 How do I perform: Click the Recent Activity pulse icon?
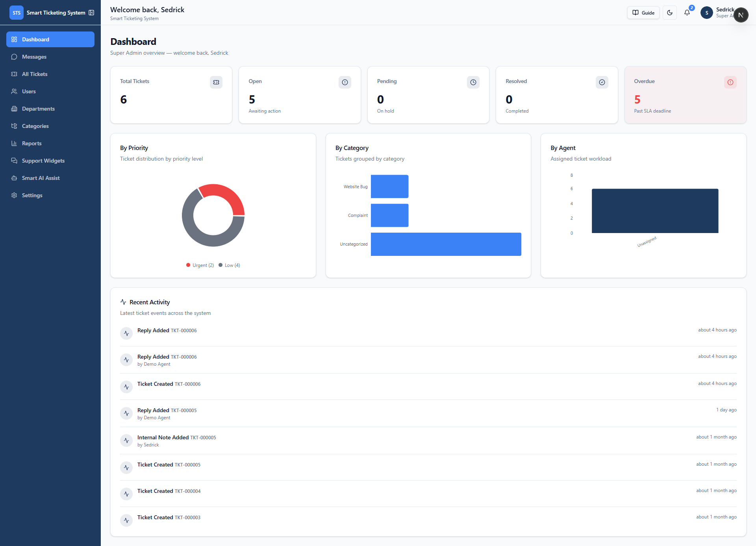pos(123,302)
